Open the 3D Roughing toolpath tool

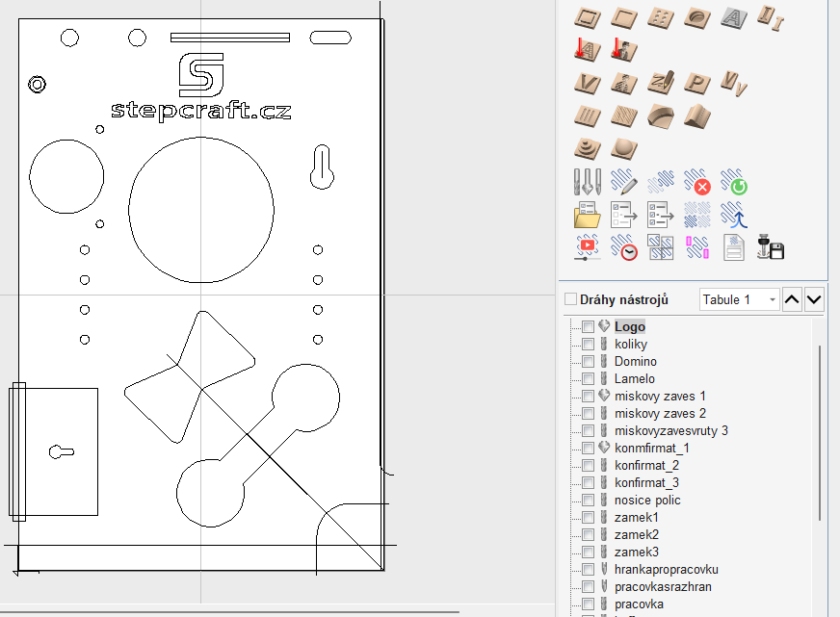coord(588,148)
